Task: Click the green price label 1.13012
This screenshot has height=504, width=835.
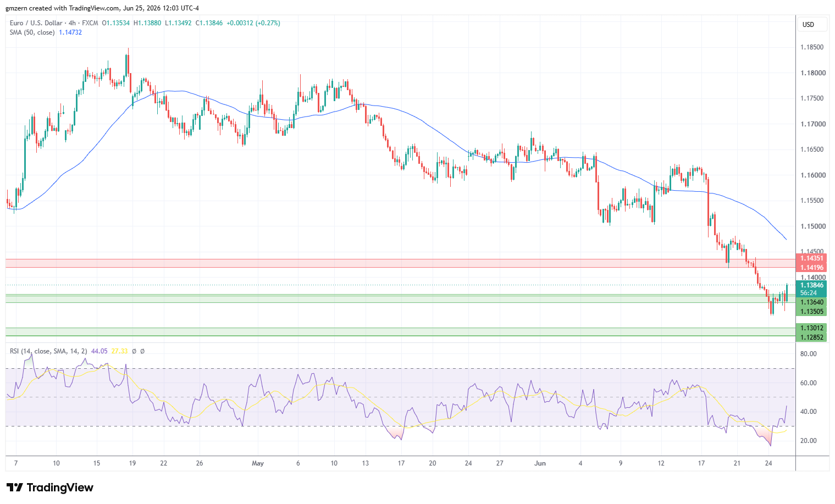Action: [x=811, y=328]
